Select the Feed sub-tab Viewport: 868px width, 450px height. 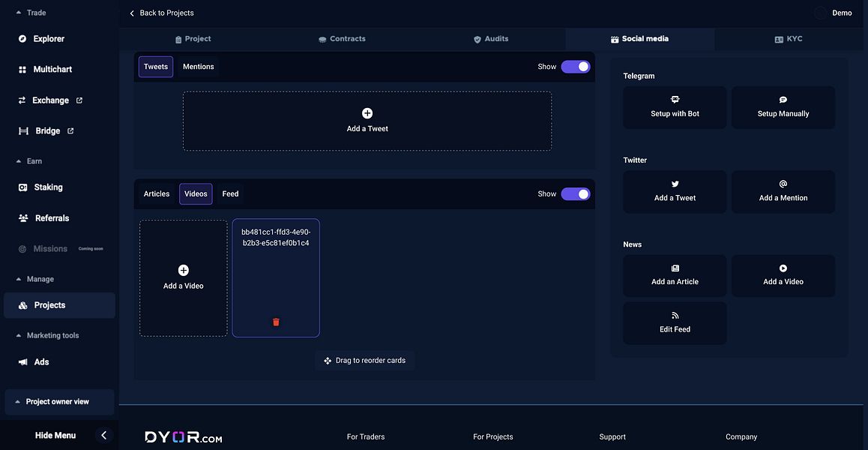(230, 194)
